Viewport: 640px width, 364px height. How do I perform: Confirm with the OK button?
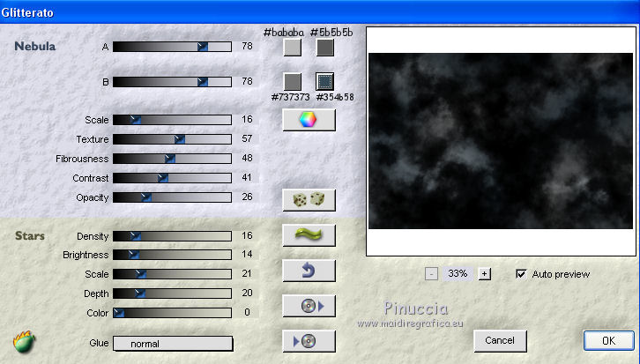pos(608,341)
